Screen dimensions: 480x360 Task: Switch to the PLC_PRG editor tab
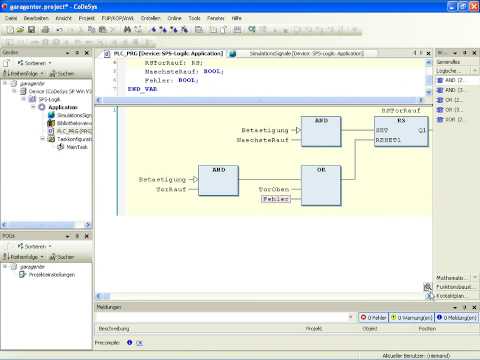164,53
